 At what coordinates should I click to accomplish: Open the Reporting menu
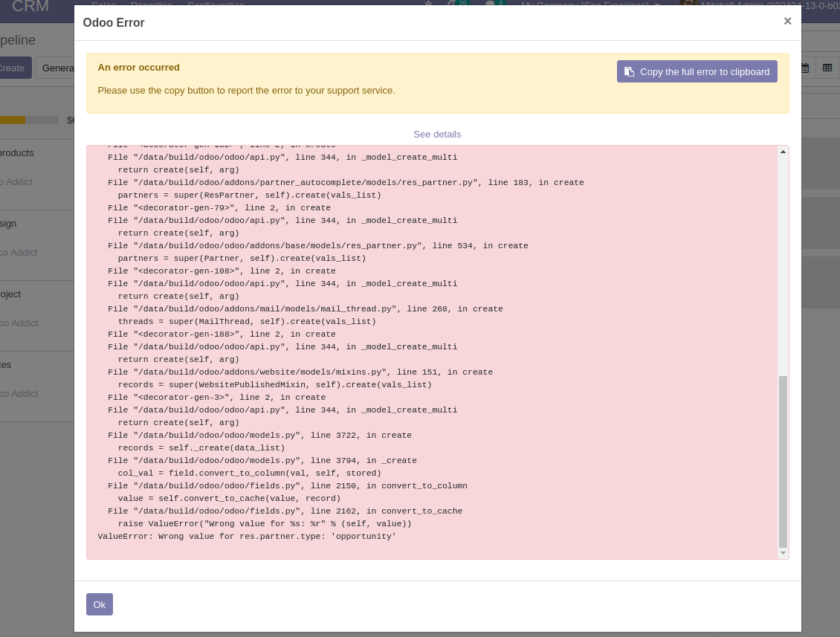[x=152, y=4]
